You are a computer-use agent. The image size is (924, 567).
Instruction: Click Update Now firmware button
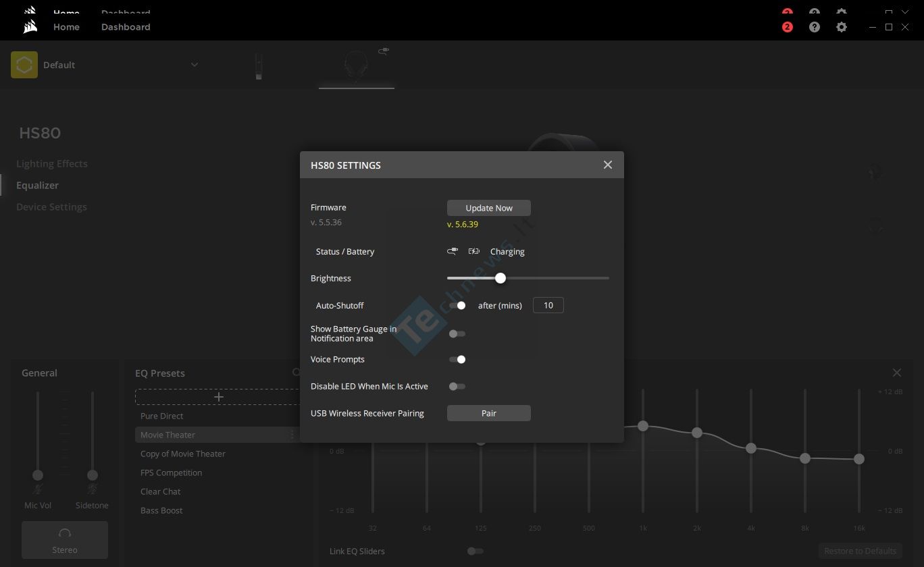[x=489, y=208]
